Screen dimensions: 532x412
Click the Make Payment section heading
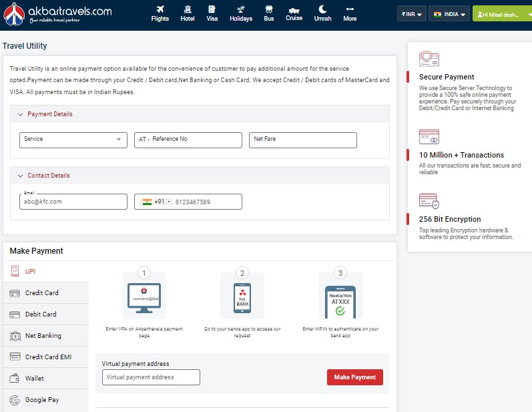point(36,251)
